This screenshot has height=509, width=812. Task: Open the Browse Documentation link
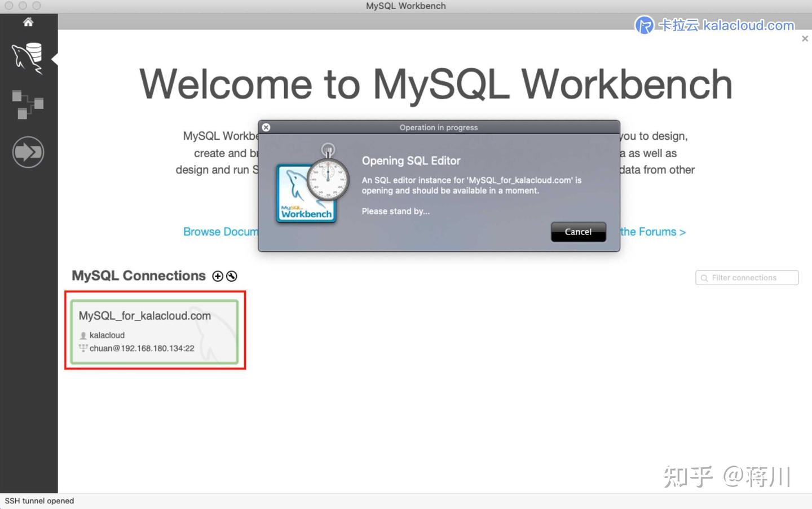pyautogui.click(x=220, y=232)
